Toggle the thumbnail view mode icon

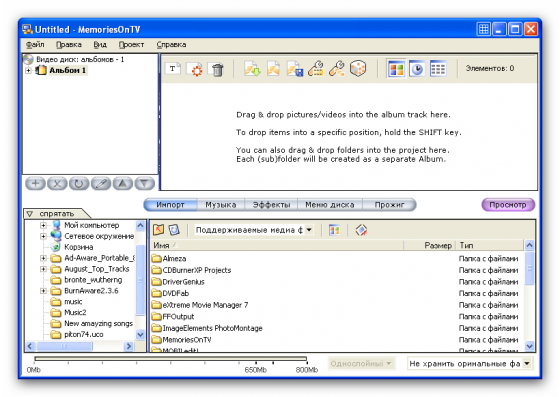pyautogui.click(x=396, y=69)
